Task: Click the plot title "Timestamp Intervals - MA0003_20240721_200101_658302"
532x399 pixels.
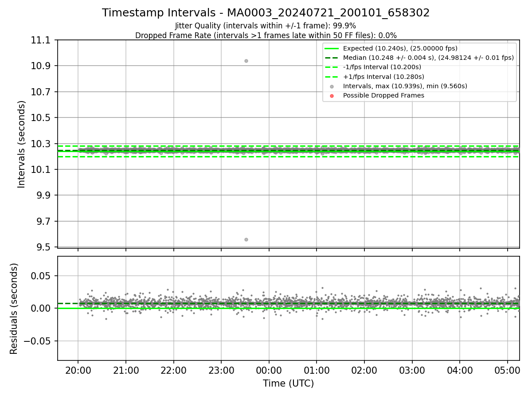Action: (266, 13)
